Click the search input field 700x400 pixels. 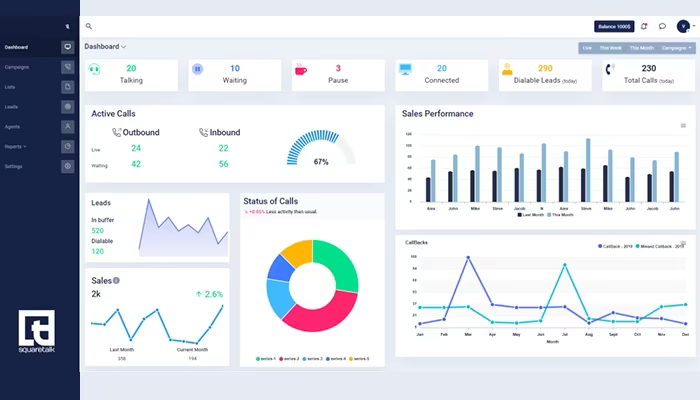(x=339, y=26)
